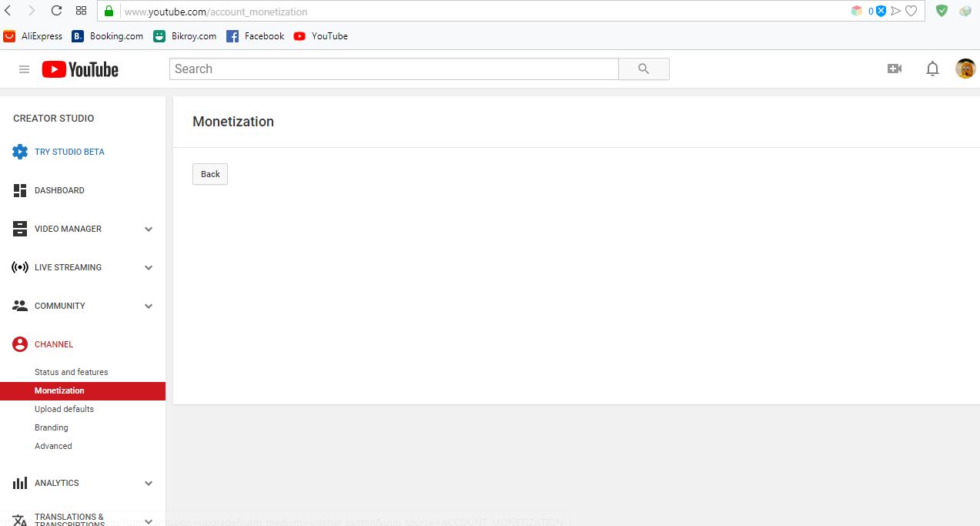Click the Analytics bar chart icon
This screenshot has height=526, width=980.
(x=19, y=483)
